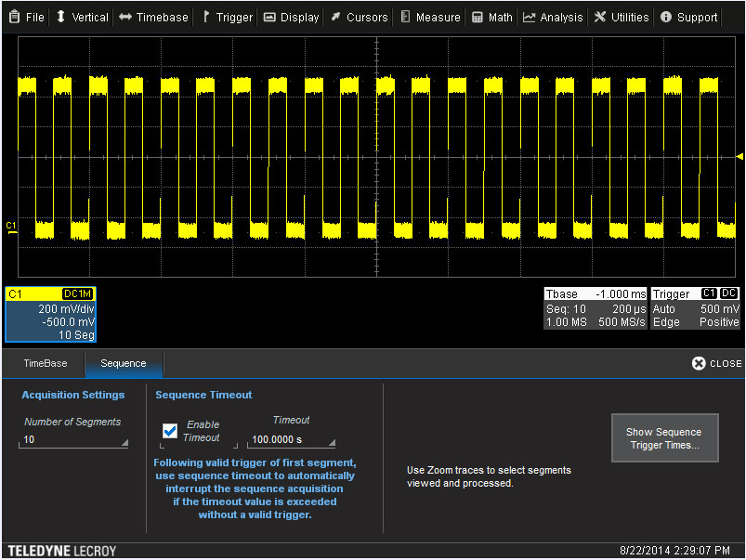Click the Display panel icon

[268, 16]
